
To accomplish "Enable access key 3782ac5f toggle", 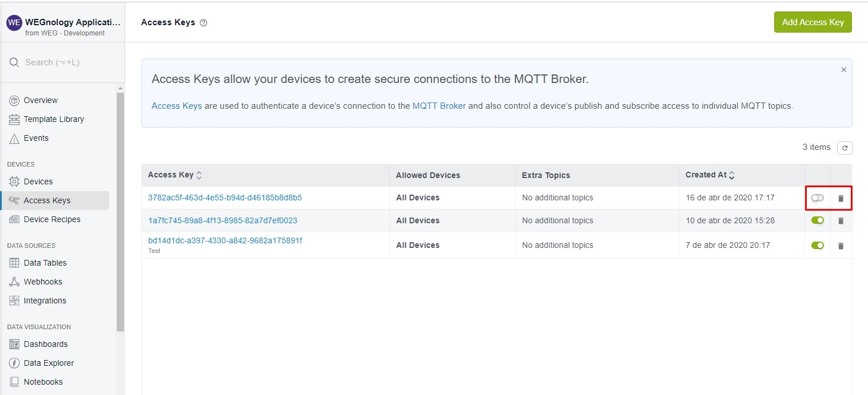I will (x=818, y=197).
